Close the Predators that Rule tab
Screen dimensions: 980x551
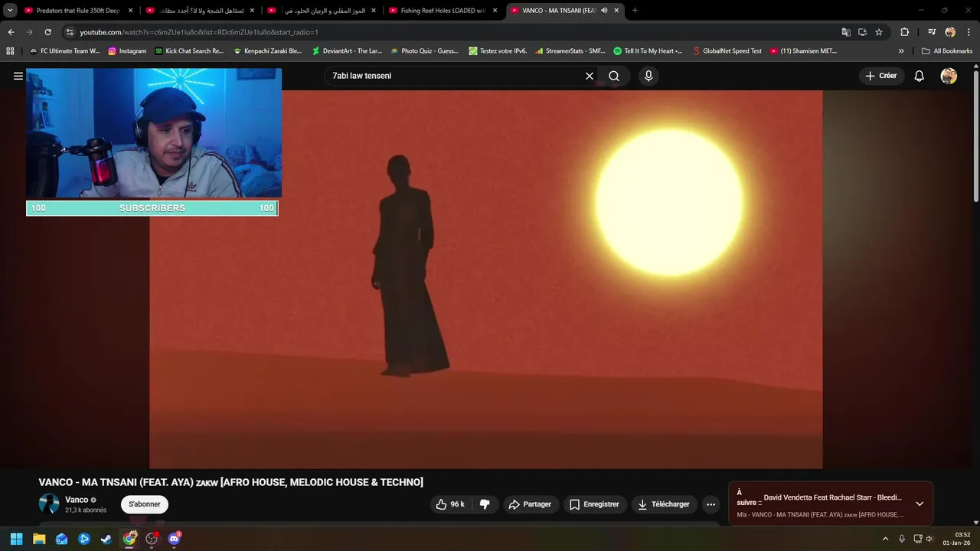130,11
